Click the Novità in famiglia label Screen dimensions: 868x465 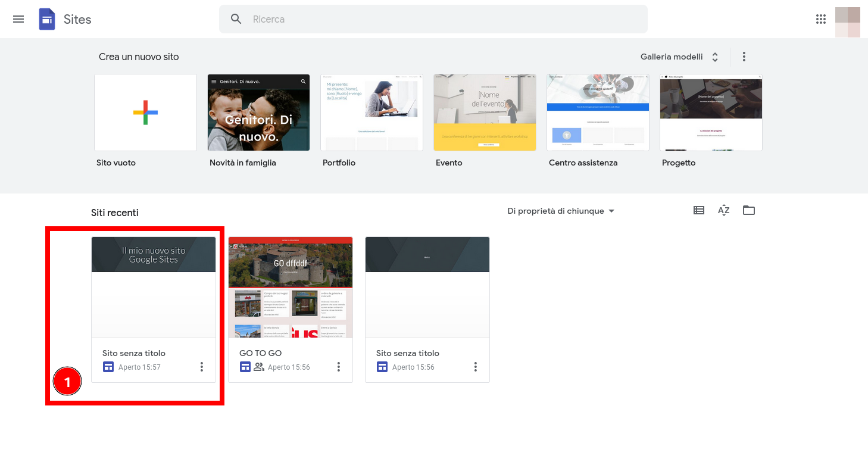(x=243, y=163)
